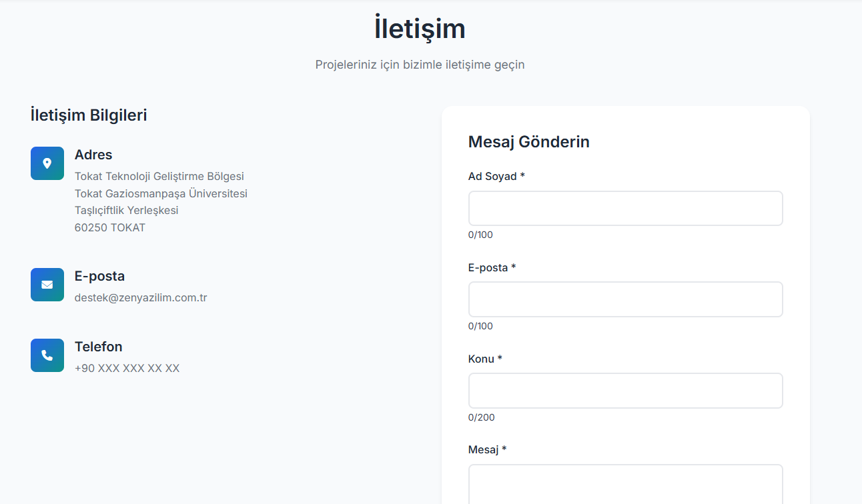This screenshot has width=862, height=504.
Task: Click the Adres location pin icon
Action: coord(47,163)
